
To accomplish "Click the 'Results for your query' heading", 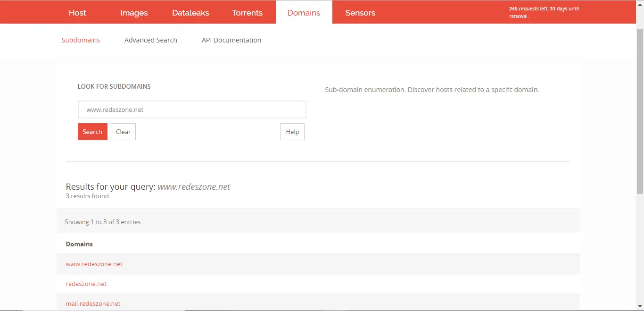I will 148,186.
